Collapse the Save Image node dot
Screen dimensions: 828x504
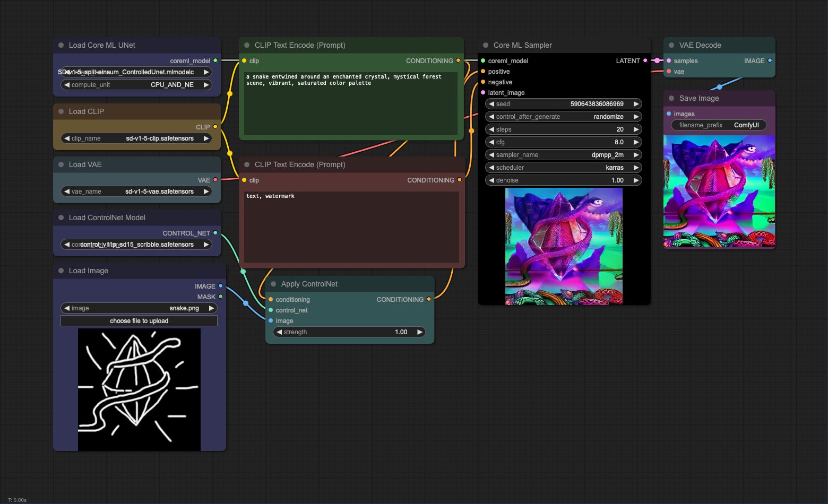pos(671,99)
